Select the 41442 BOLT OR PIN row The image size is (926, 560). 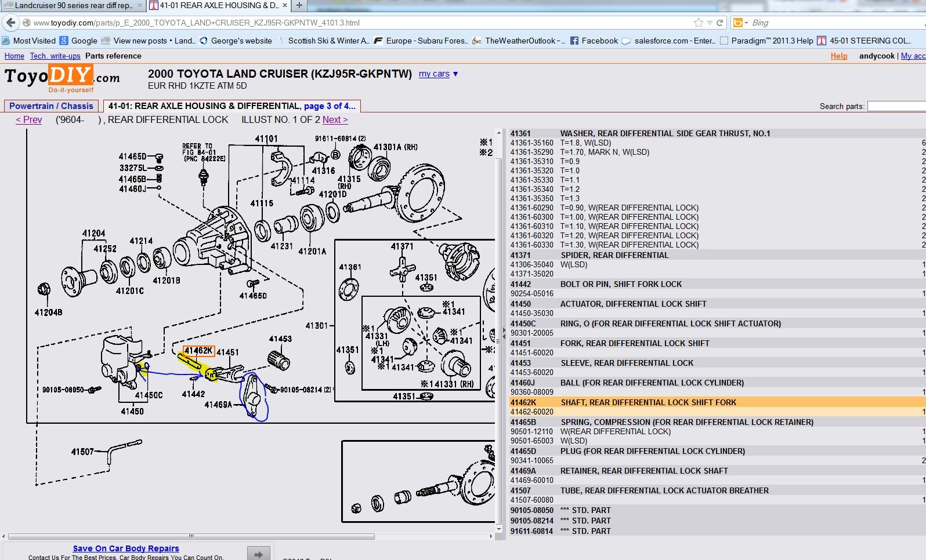tap(717, 284)
